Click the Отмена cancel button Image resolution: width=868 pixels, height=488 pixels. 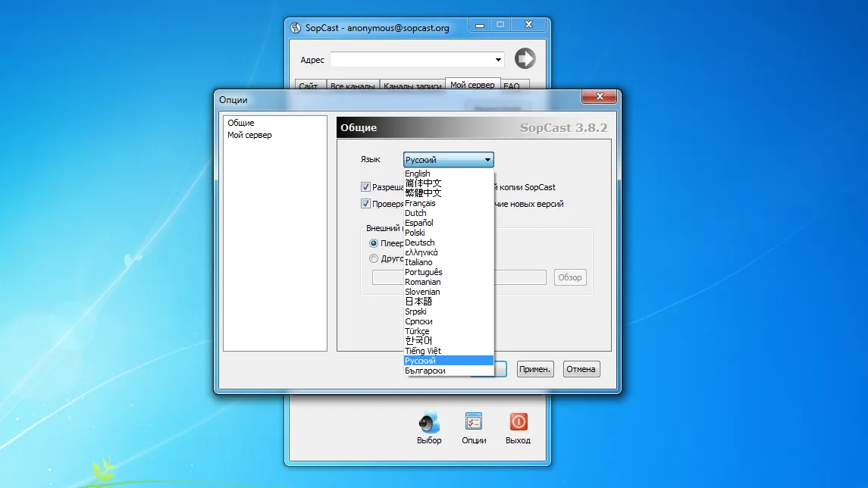tap(581, 369)
